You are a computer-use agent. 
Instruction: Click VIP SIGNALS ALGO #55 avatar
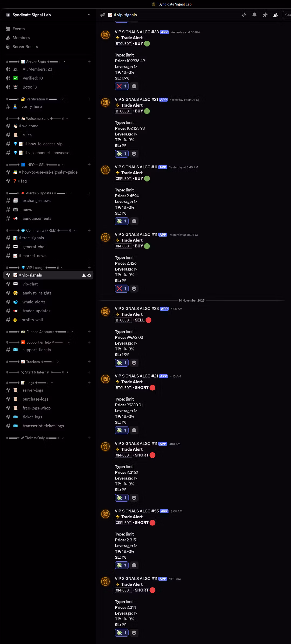105,514
